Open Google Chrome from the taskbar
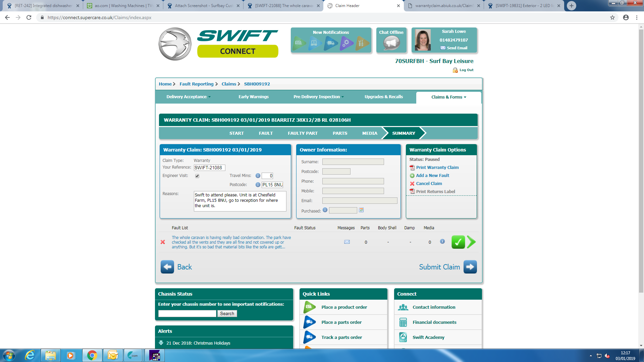644x362 pixels. click(92, 355)
